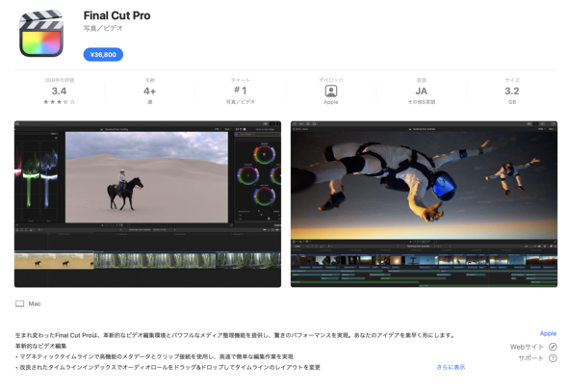Image resolution: width=568 pixels, height=392 pixels.
Task: Click the Mac computer platform icon
Action: pos(19,303)
